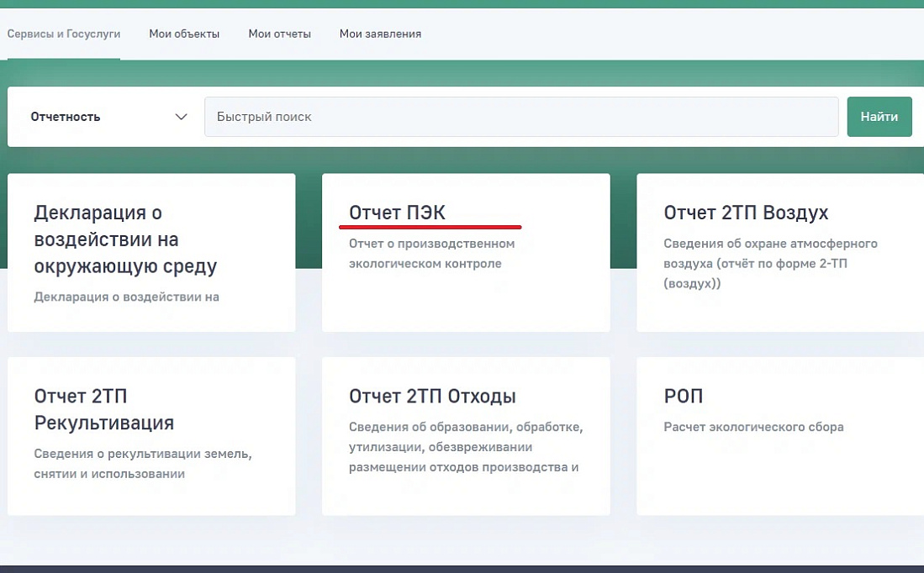This screenshot has height=573, width=924.
Task: Click the chevron arrow beside Отчетность
Action: pos(181,117)
